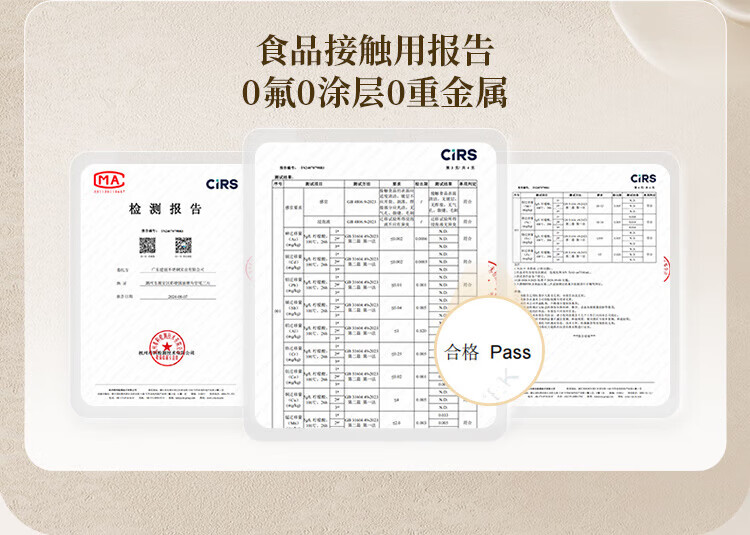Click the right QR code on the cover page
Image resolution: width=750 pixels, height=535 pixels.
183,245
